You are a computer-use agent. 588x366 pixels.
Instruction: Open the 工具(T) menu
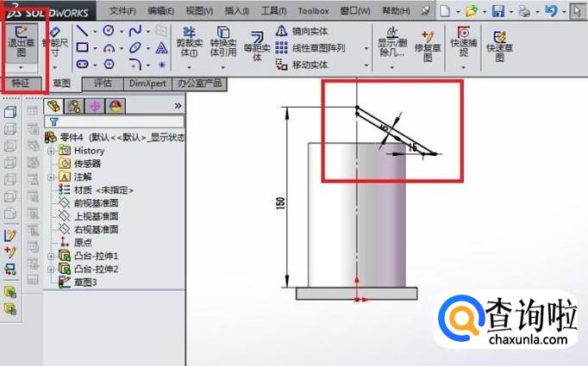coord(274,11)
